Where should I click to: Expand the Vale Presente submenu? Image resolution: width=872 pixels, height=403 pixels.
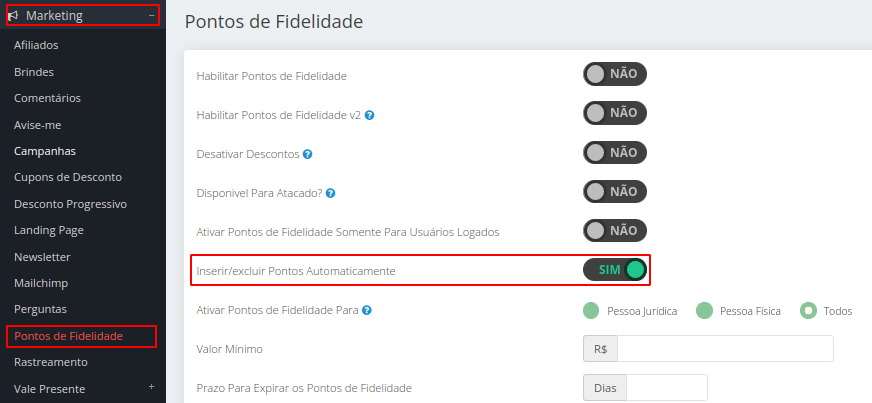151,387
